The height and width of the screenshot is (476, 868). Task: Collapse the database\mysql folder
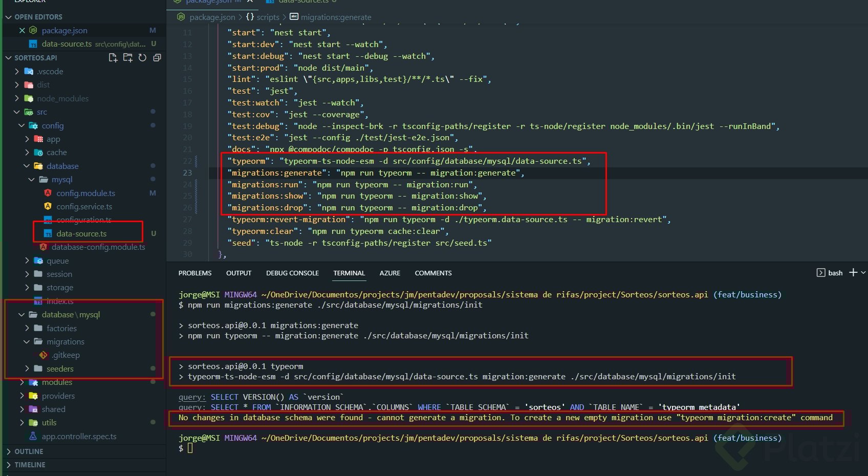(21, 314)
